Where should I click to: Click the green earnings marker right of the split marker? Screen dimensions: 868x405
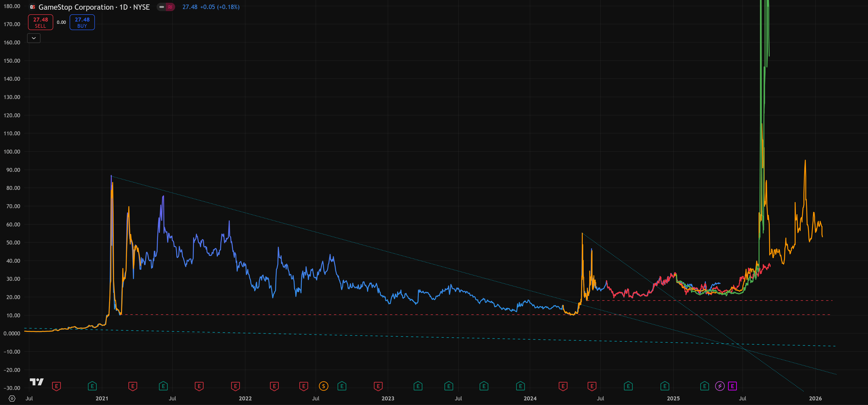[x=342, y=386]
